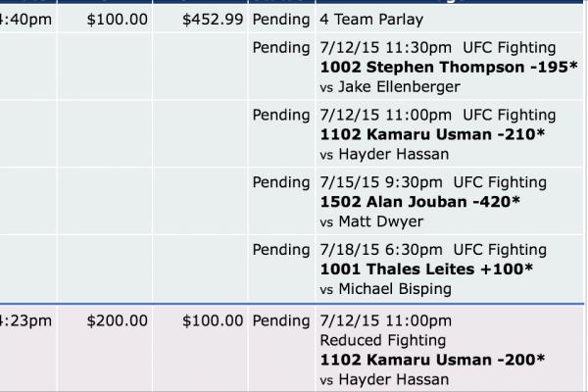Image resolution: width=588 pixels, height=392 pixels.
Task: Click the 7/18/15 6:30pm UFC Fighting line
Action: [433, 250]
